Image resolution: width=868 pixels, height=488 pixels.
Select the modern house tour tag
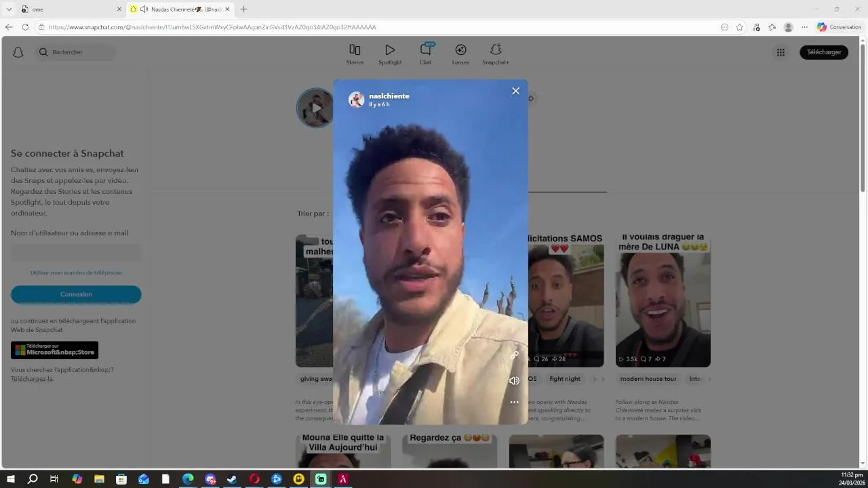pos(648,379)
